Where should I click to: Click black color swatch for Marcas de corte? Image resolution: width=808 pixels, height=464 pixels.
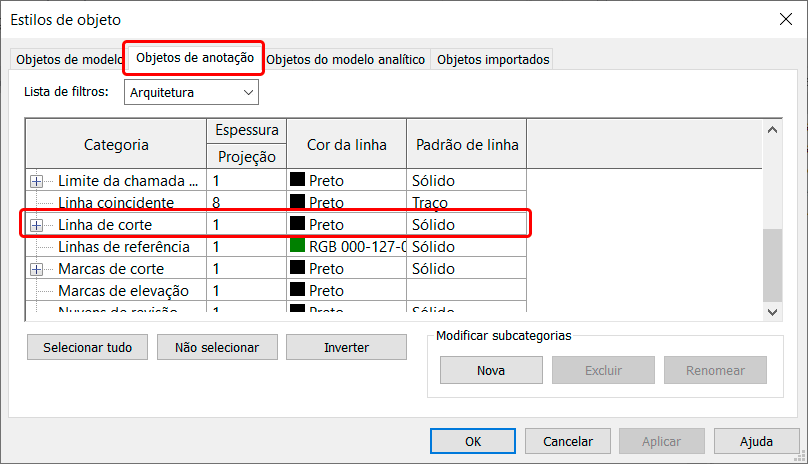coord(297,267)
